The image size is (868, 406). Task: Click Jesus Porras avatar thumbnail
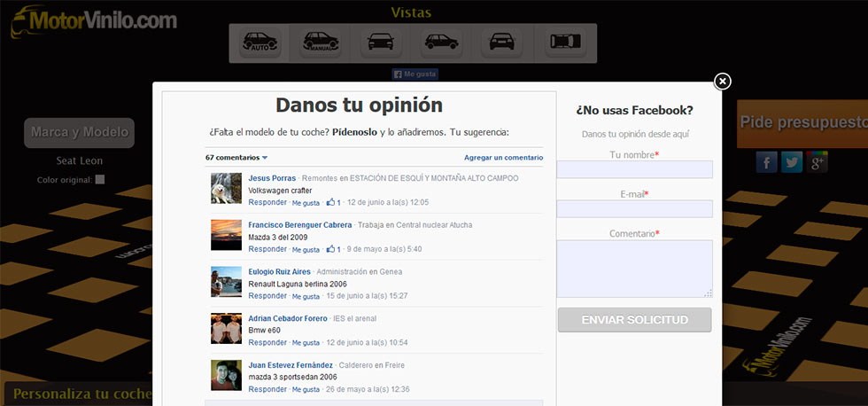[x=226, y=188]
